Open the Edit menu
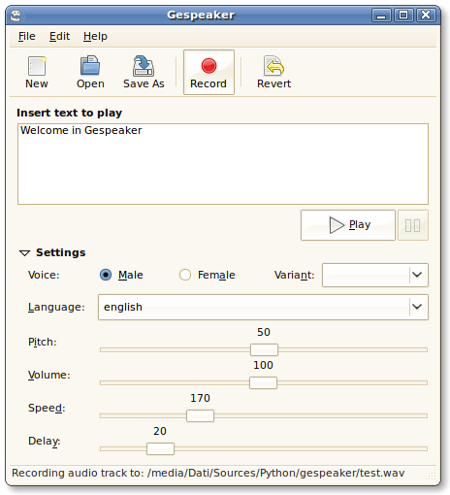This screenshot has height=495, width=450. point(60,36)
